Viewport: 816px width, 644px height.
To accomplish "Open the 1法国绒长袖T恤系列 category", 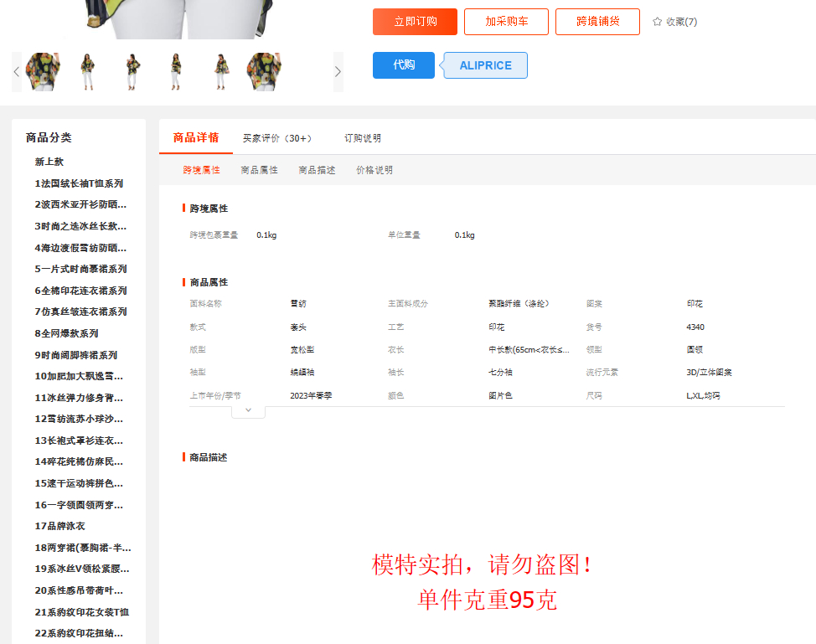I will pos(79,183).
